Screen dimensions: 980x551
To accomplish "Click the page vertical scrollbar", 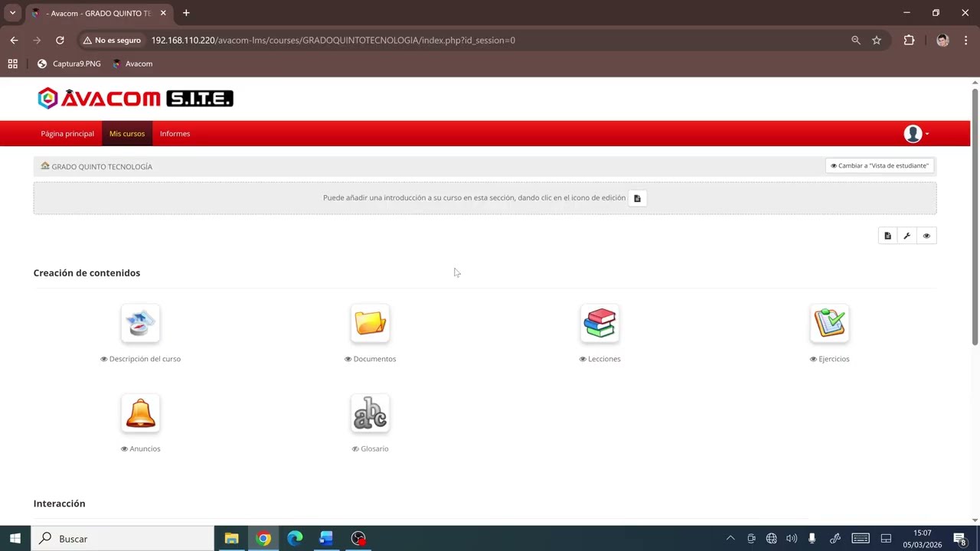I will (x=975, y=217).
